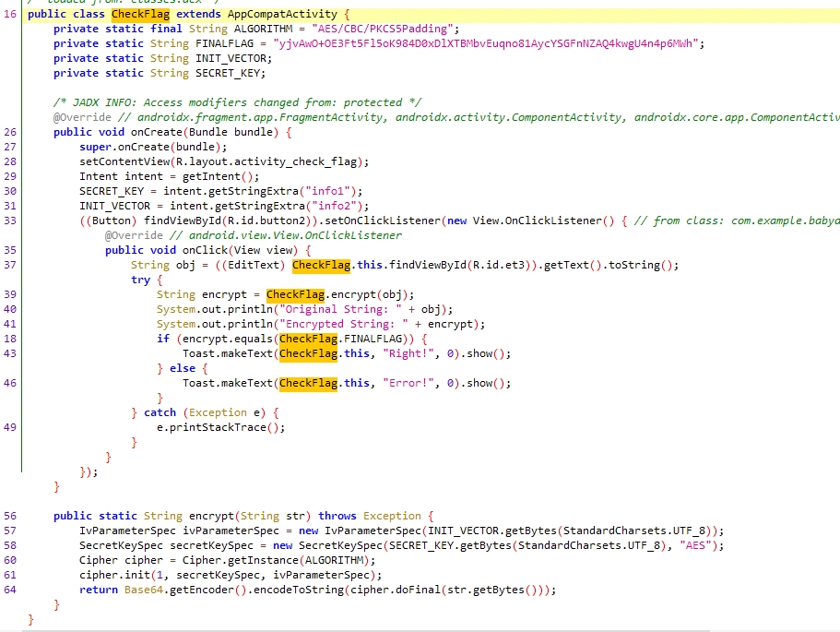Click line number 64 in the gutter

point(10,590)
